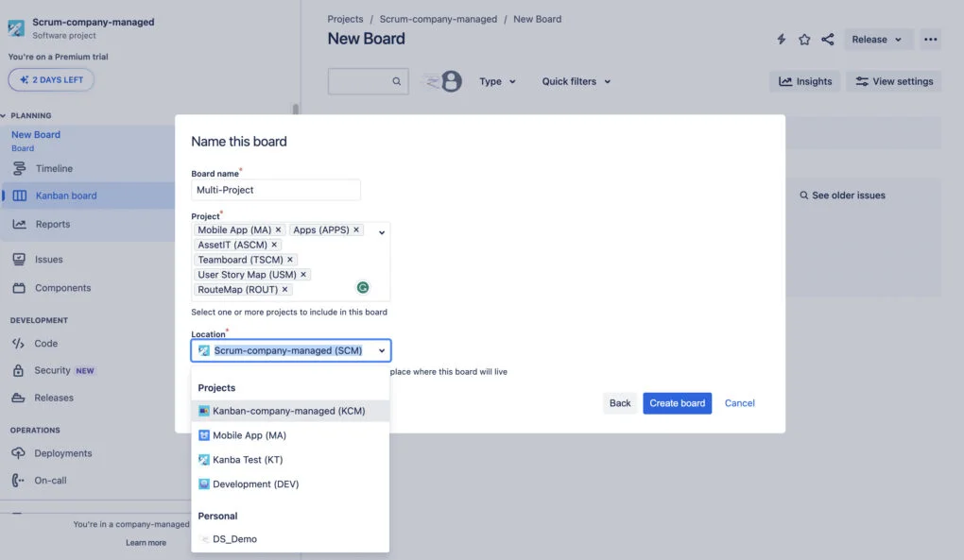Click See older issues

pyautogui.click(x=842, y=195)
